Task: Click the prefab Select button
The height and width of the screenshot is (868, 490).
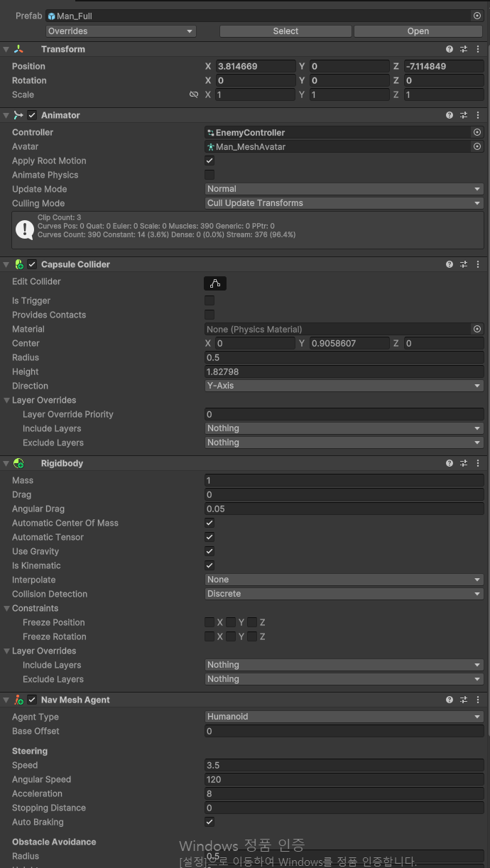Action: pos(285,31)
